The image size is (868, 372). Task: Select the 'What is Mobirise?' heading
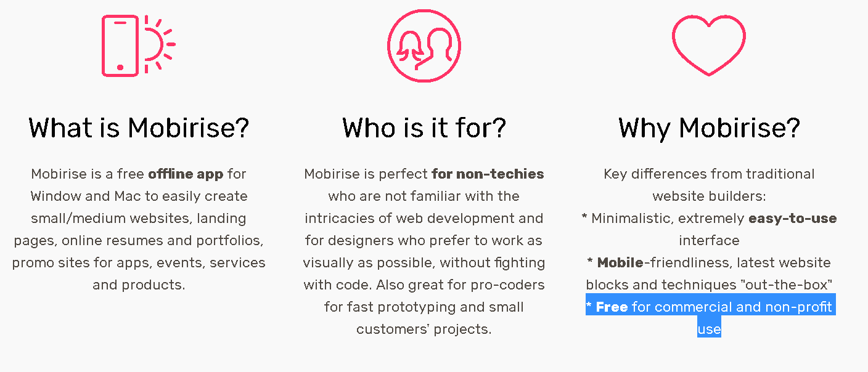pos(139,128)
